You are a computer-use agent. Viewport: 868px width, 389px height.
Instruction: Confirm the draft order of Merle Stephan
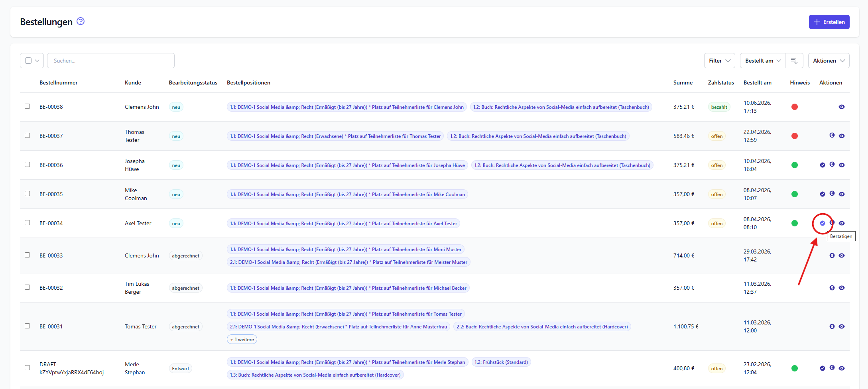823,368
